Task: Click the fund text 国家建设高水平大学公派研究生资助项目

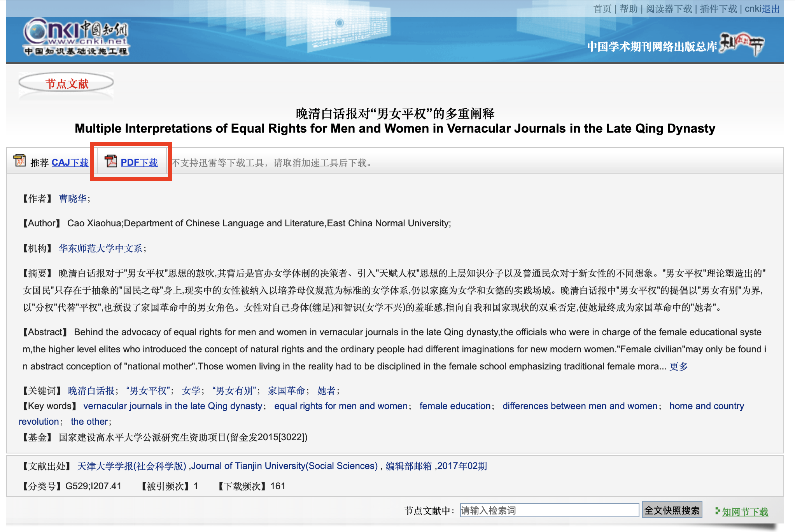Action: (142, 437)
